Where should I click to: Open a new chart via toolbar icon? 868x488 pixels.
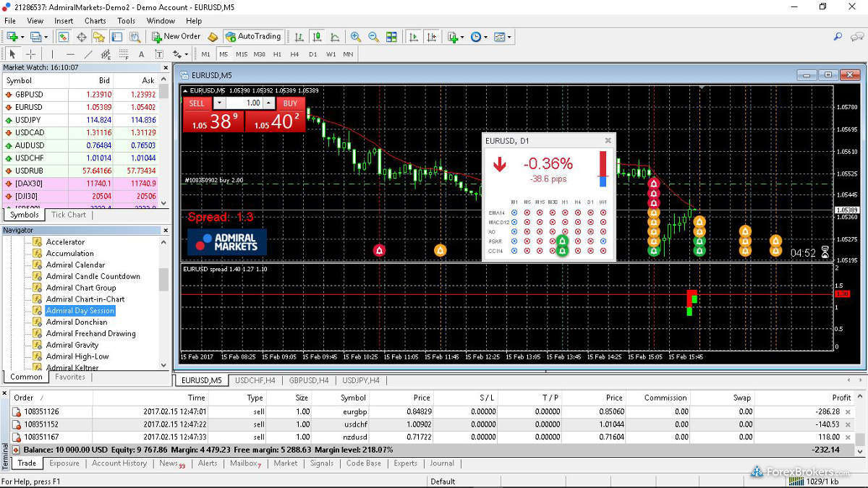12,36
